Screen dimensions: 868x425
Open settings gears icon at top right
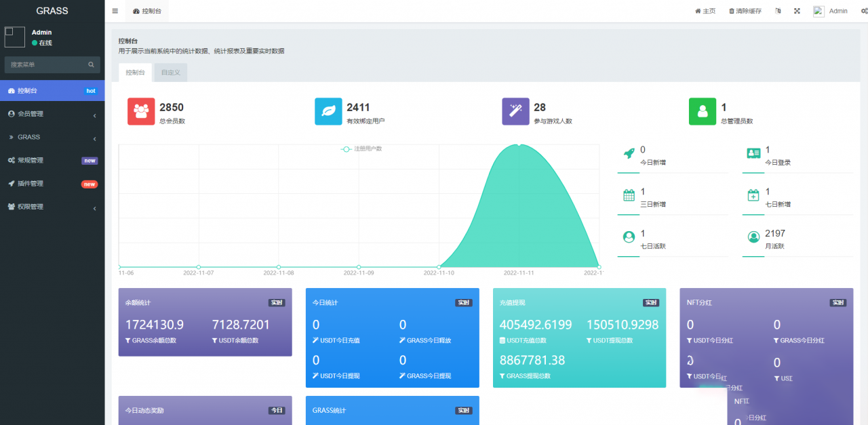click(864, 11)
